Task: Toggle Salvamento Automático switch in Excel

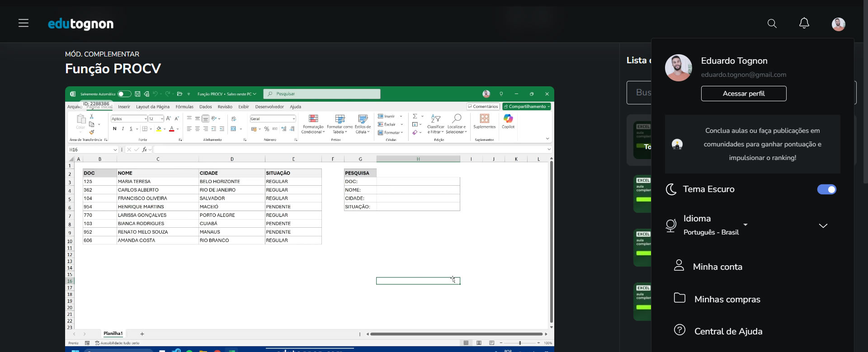Action: pos(124,94)
